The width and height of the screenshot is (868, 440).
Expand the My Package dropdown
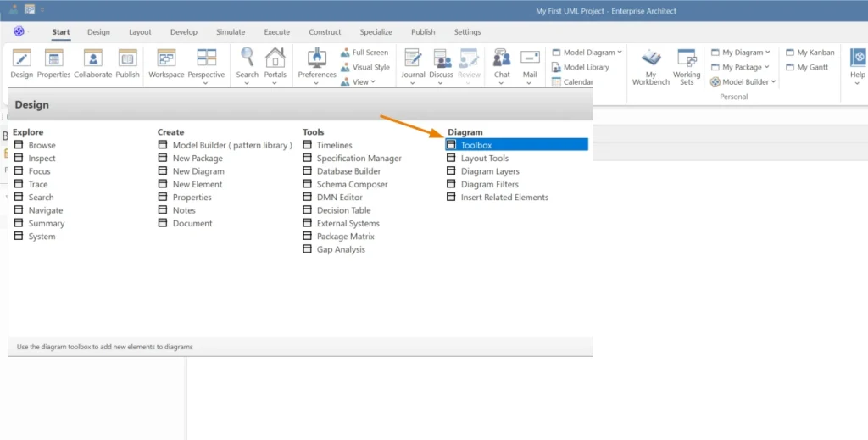(x=766, y=68)
